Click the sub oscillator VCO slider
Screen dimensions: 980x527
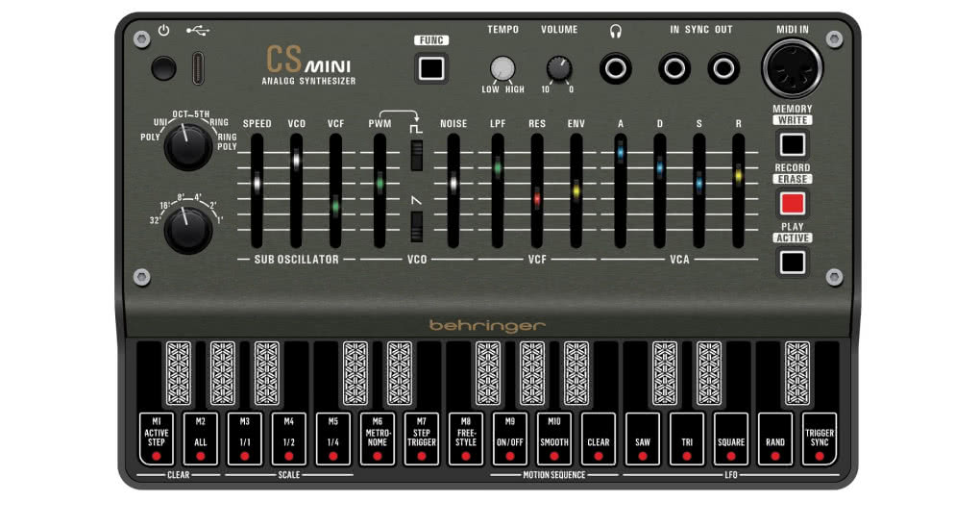click(x=296, y=191)
